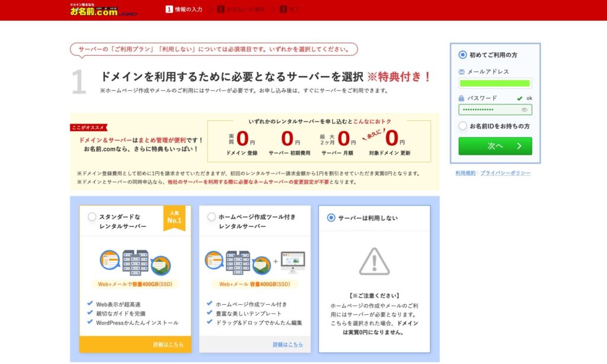This screenshot has width=607, height=364.
Task: Select お名前IDをお持ちの方 radio button
Action: 462,126
